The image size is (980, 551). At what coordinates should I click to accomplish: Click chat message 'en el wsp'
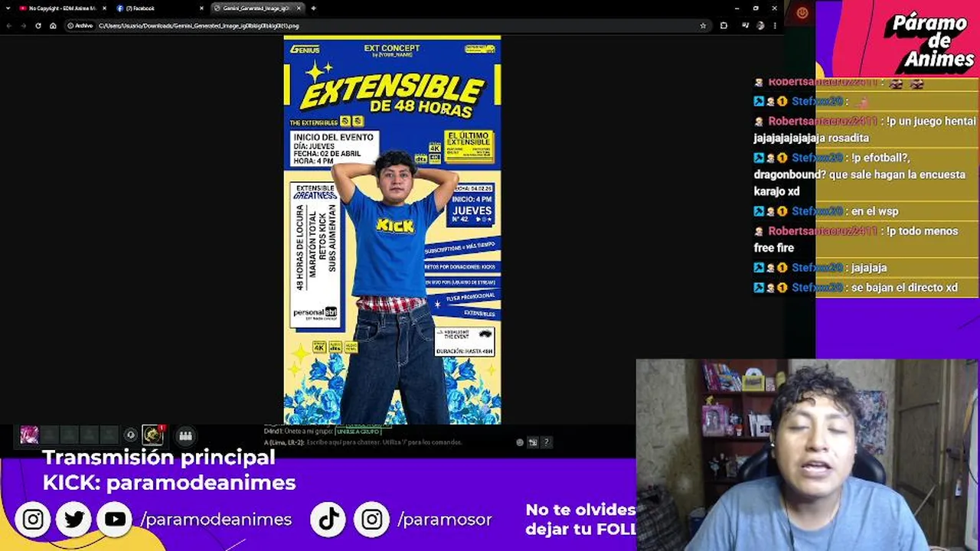click(875, 211)
